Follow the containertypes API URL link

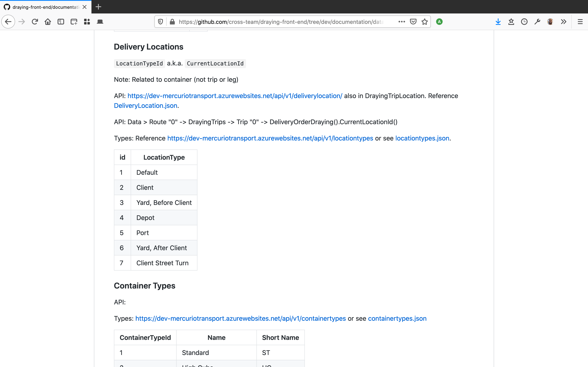tap(240, 318)
